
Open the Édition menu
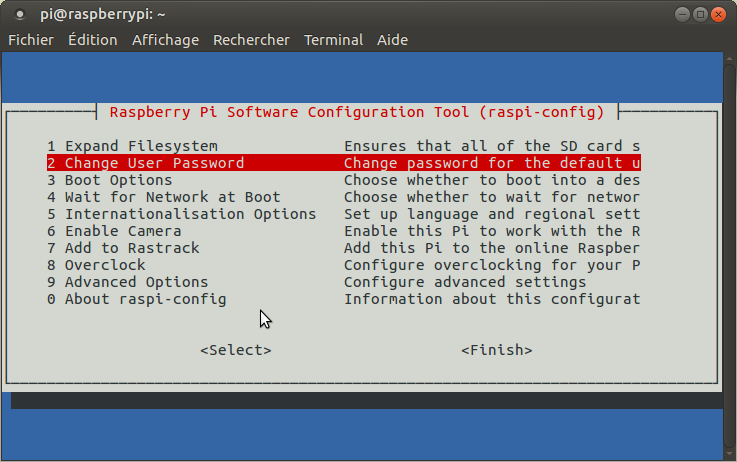pos(92,40)
